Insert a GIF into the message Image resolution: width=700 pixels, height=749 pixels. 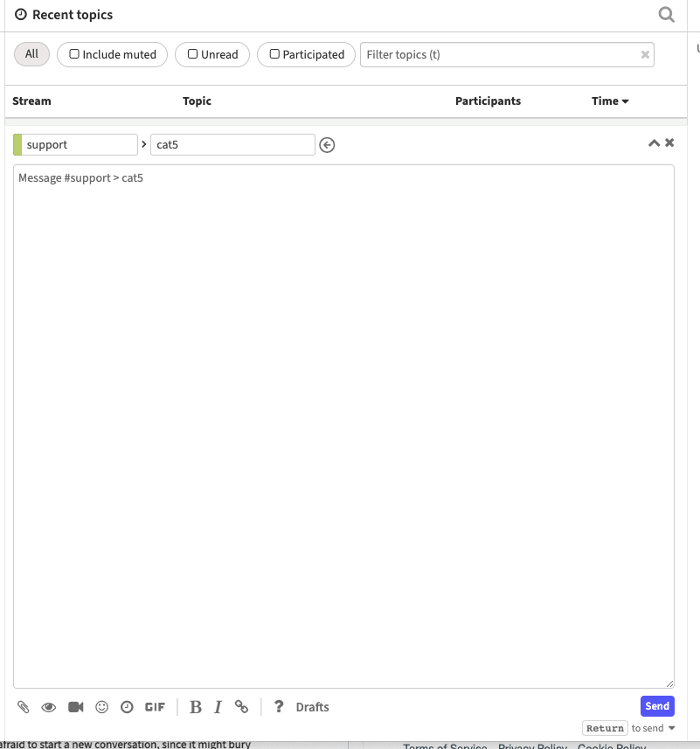click(155, 706)
